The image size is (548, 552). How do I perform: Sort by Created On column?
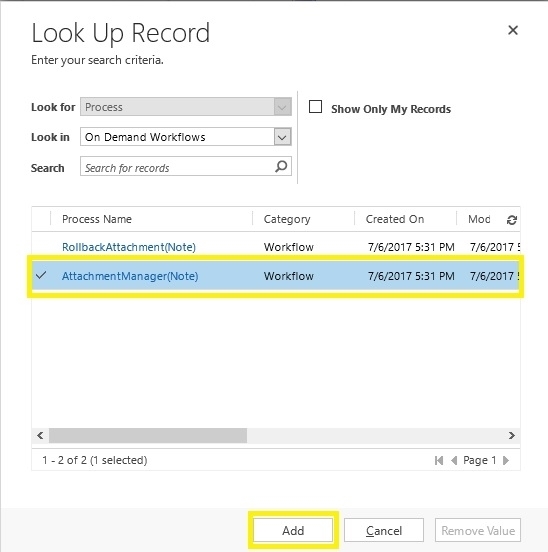tap(395, 219)
